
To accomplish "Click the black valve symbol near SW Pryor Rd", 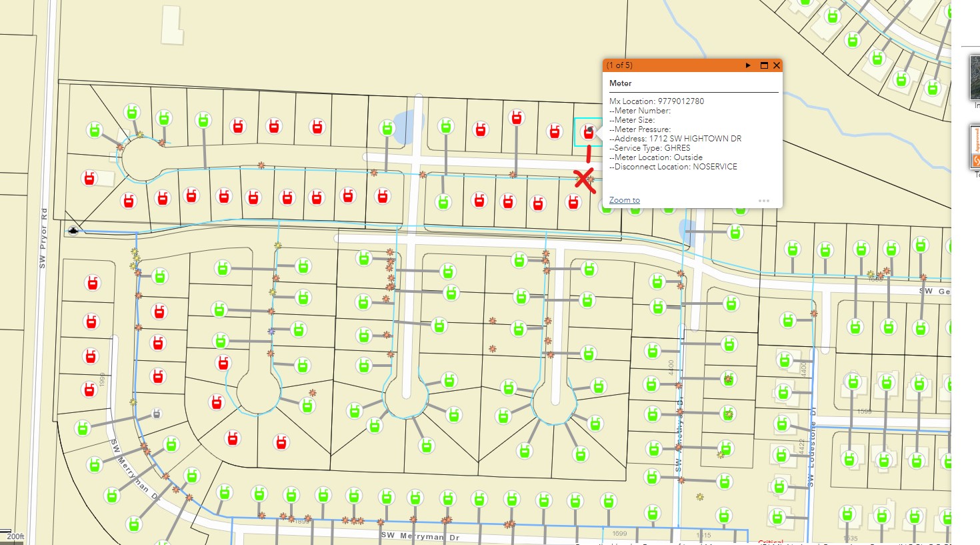I will (73, 231).
